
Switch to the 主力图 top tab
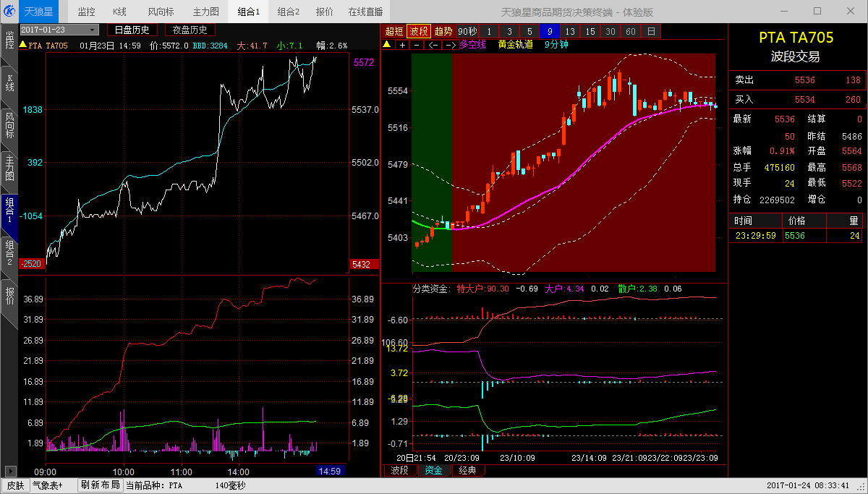coord(206,12)
